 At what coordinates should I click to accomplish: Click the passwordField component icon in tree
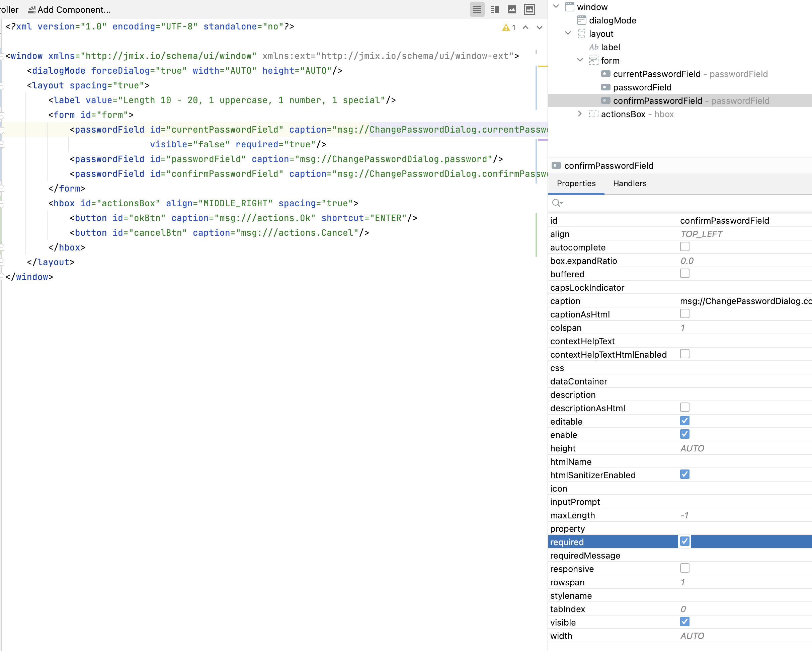pyautogui.click(x=605, y=87)
